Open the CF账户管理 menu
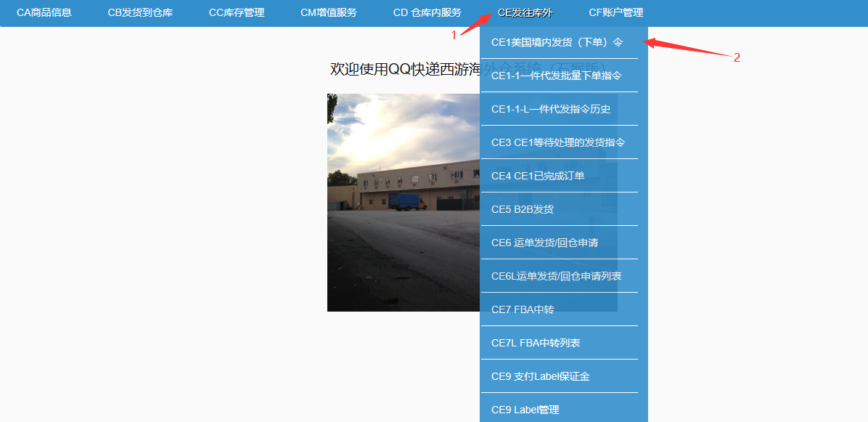 [615, 13]
